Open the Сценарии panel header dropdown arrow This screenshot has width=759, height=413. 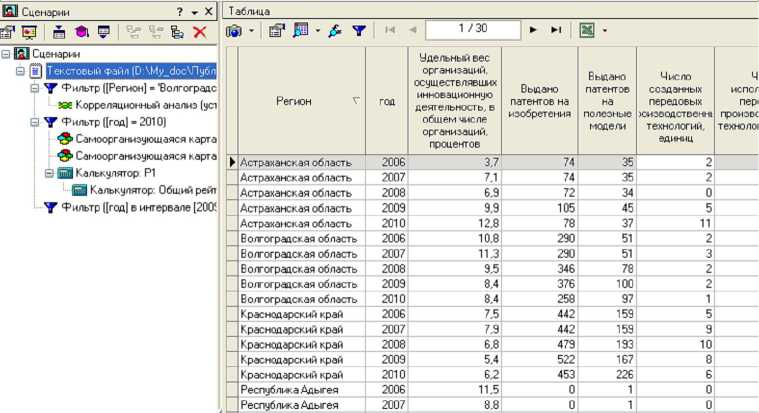point(195,10)
